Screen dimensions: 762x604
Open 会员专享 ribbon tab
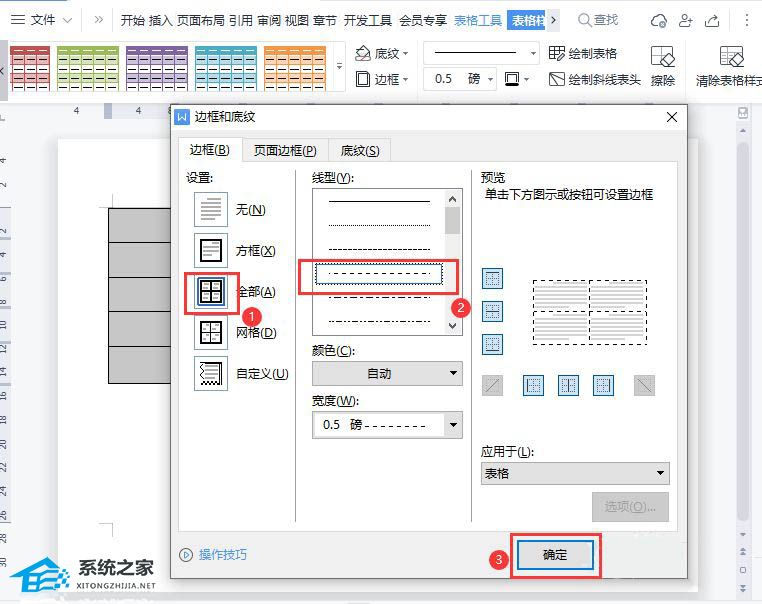(x=423, y=20)
